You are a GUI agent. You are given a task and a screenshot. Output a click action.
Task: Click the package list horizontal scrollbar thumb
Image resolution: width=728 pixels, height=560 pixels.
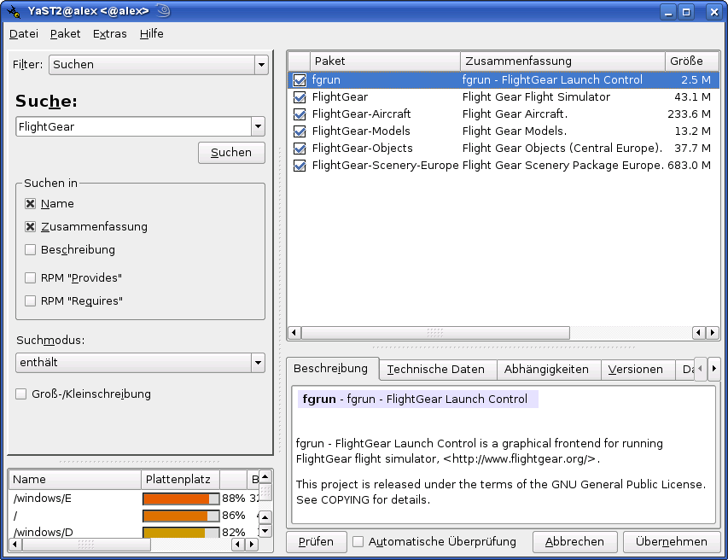(x=435, y=332)
